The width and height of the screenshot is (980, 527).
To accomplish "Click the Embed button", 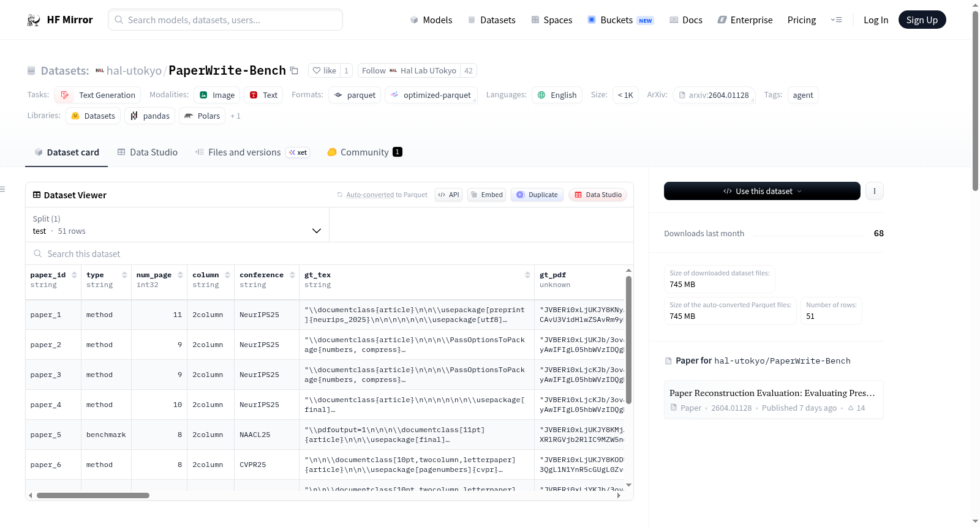I will tap(486, 195).
